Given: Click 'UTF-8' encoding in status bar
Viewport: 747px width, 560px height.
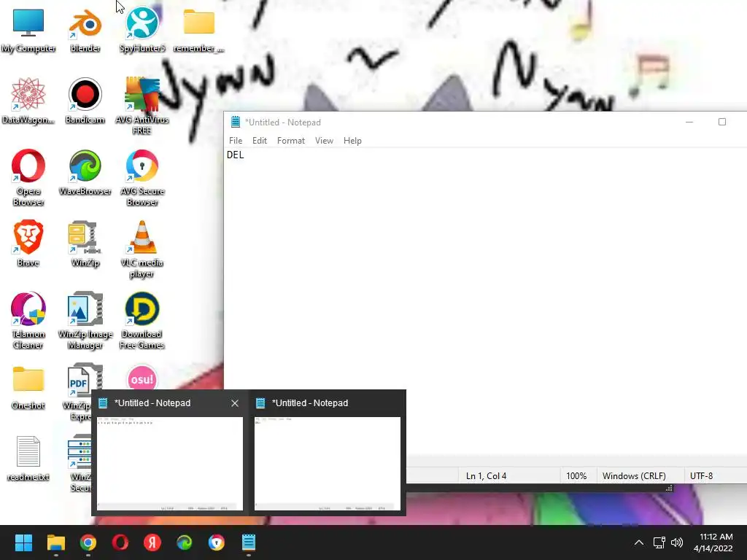Looking at the screenshot, I should [x=701, y=475].
